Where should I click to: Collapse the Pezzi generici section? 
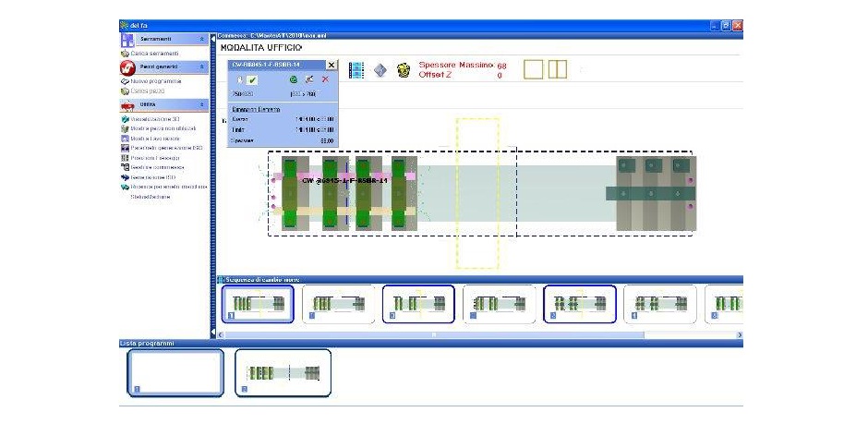point(202,67)
